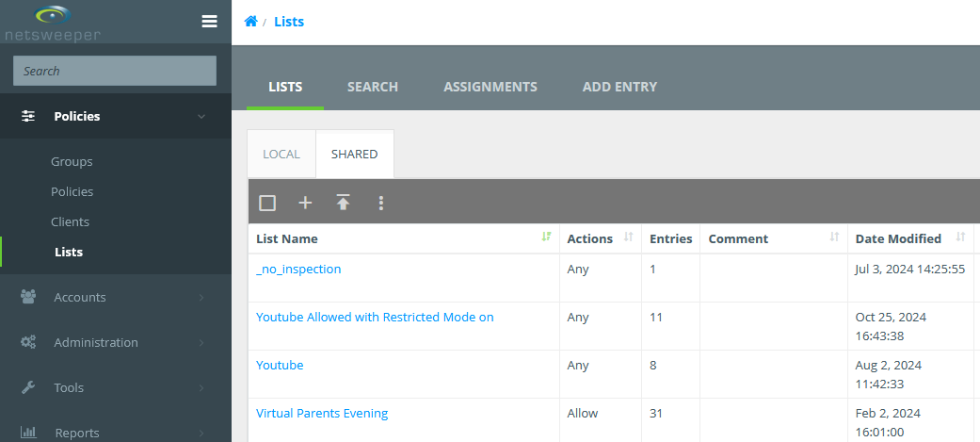Click entries count 1 in _no_inspection row

[652, 270]
